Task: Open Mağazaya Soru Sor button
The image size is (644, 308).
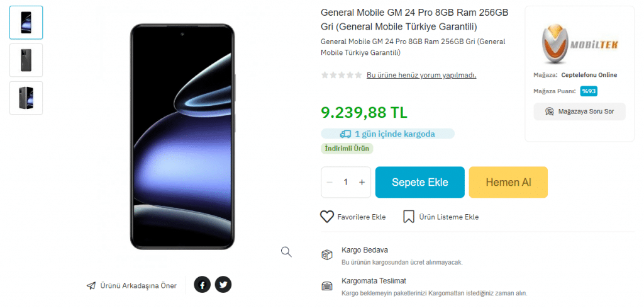Action: (x=579, y=111)
